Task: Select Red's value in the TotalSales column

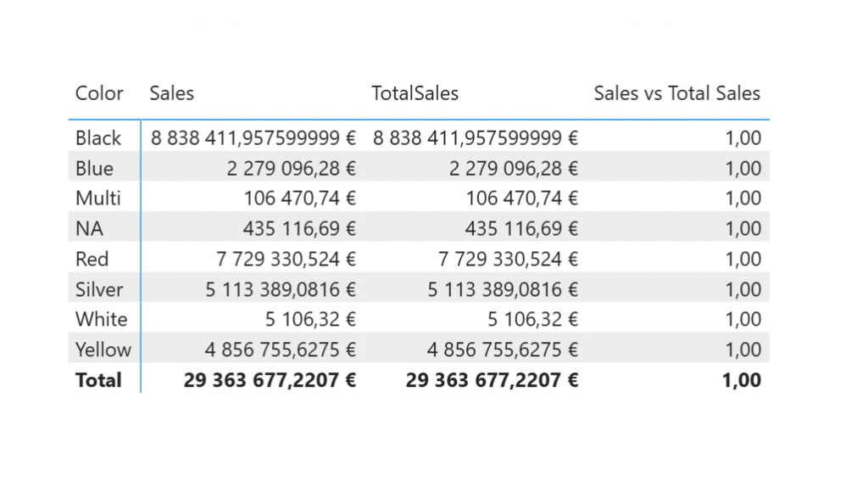Action: click(x=503, y=259)
